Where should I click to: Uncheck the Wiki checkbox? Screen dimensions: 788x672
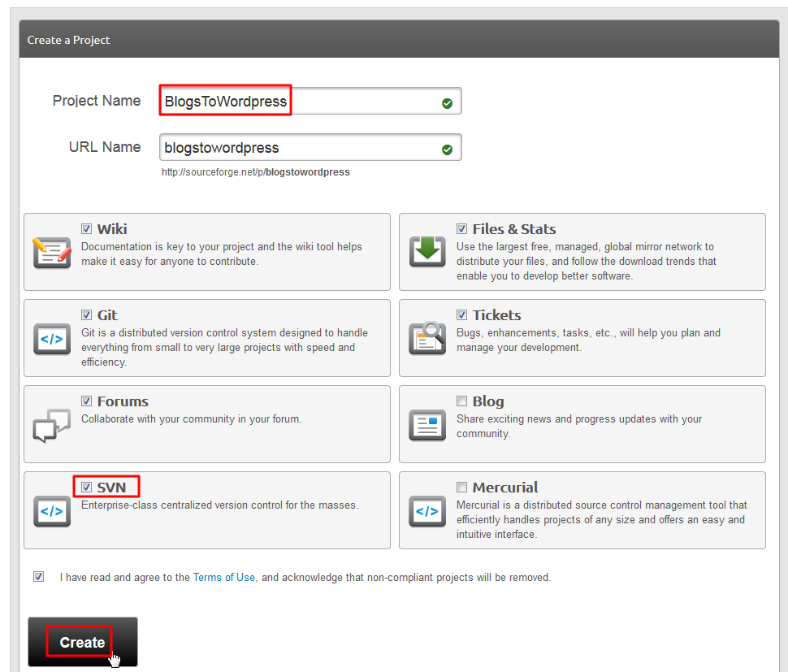pyautogui.click(x=86, y=228)
